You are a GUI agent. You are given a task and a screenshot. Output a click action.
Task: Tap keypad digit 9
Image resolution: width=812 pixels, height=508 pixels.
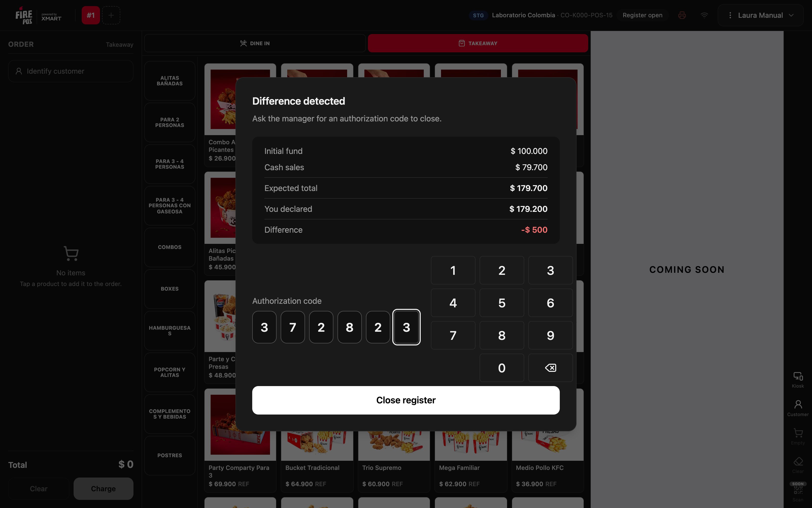click(550, 335)
